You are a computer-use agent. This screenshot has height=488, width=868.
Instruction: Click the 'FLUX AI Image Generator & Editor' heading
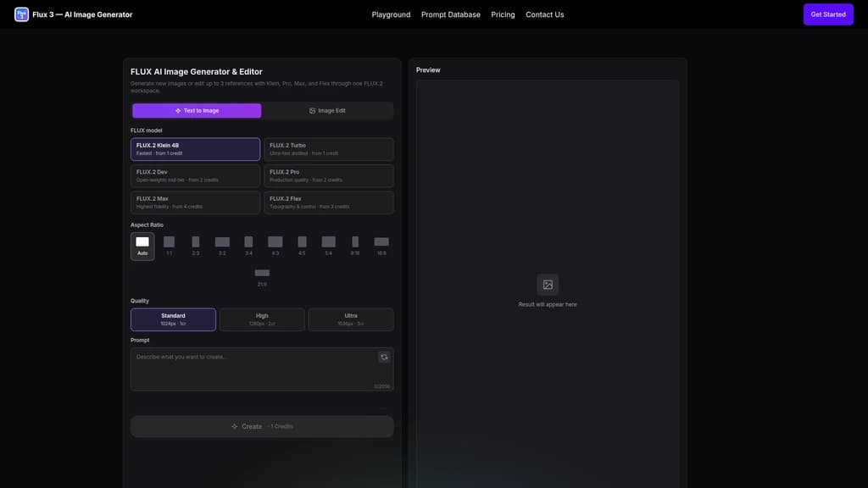pos(197,72)
